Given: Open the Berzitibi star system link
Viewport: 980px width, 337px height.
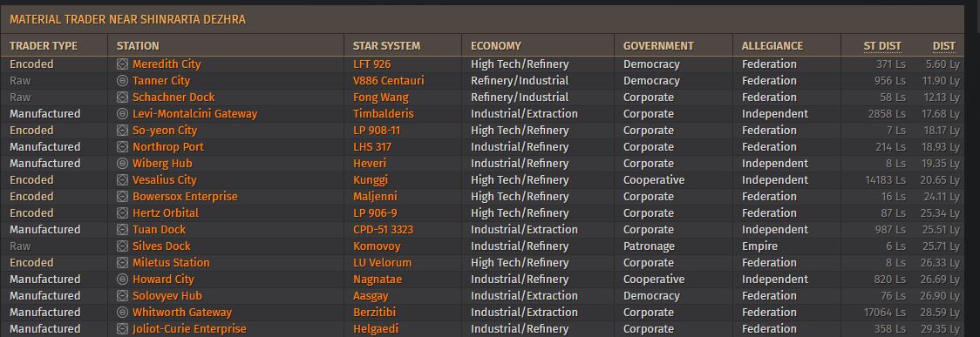Looking at the screenshot, I should pyautogui.click(x=374, y=312).
